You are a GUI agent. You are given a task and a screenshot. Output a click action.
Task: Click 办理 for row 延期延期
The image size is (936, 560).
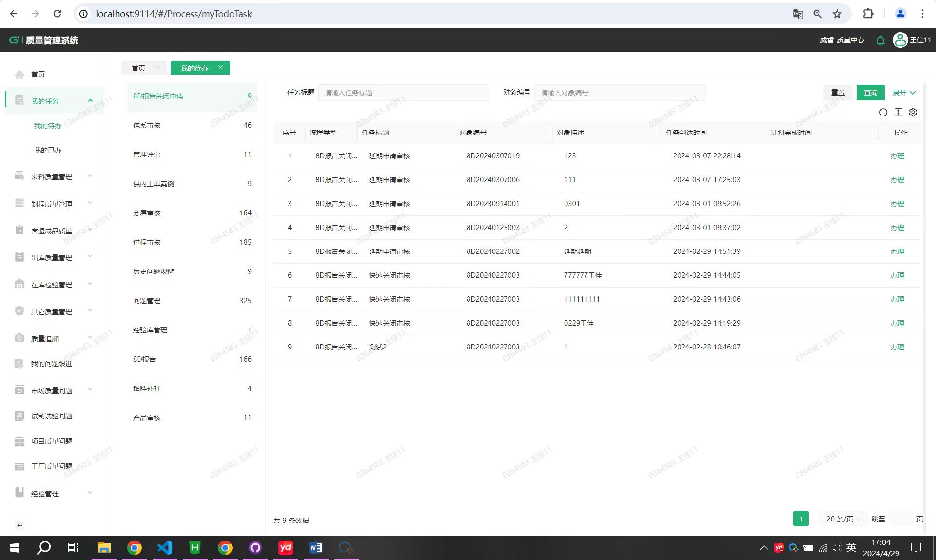[x=897, y=251]
